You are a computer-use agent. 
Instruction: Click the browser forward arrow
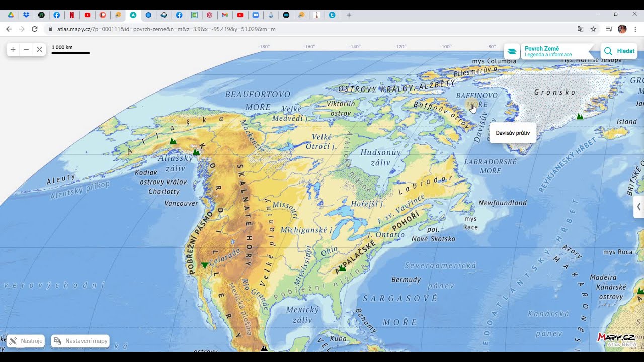pos(22,29)
